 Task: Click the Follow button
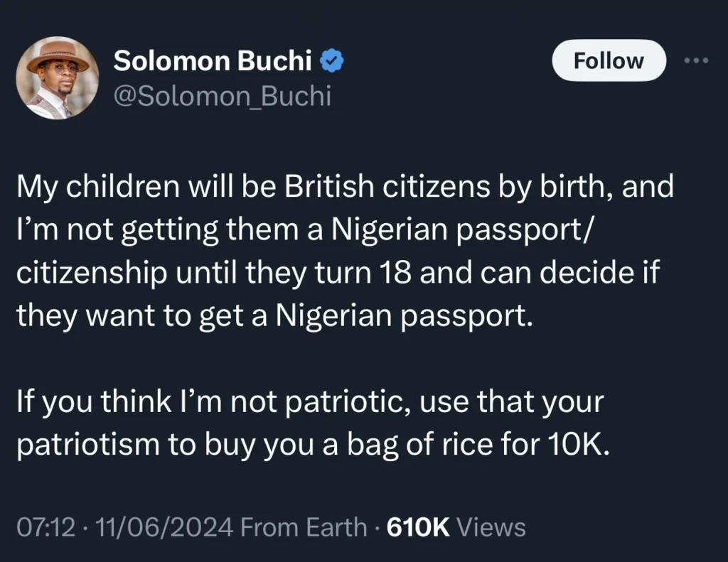608,60
